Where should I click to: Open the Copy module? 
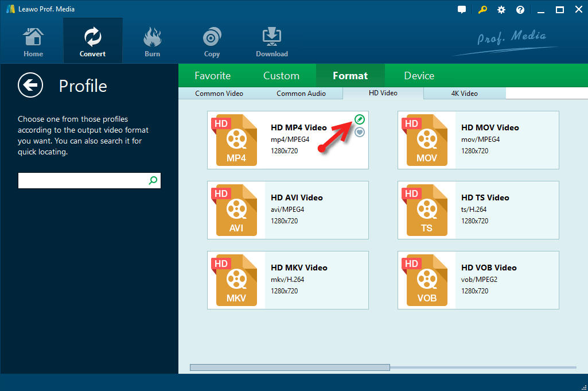coord(212,42)
